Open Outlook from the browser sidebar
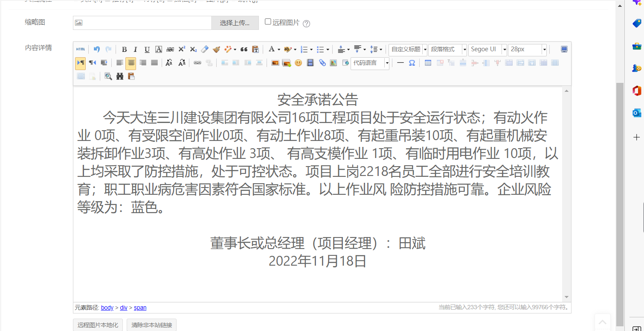 pos(637,113)
